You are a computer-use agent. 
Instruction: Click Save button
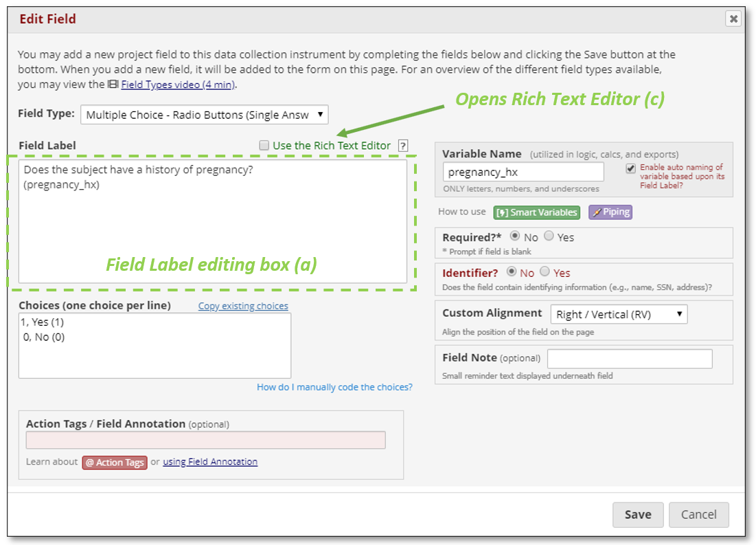pos(637,514)
